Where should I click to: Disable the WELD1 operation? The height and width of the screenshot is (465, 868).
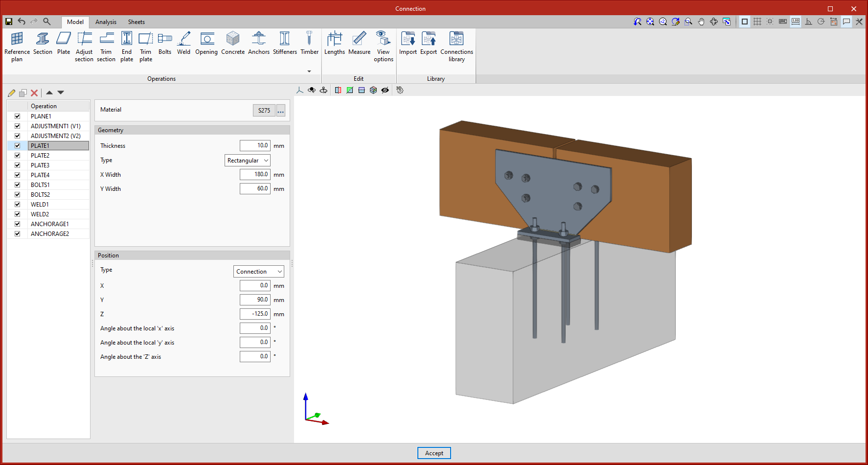pos(17,204)
